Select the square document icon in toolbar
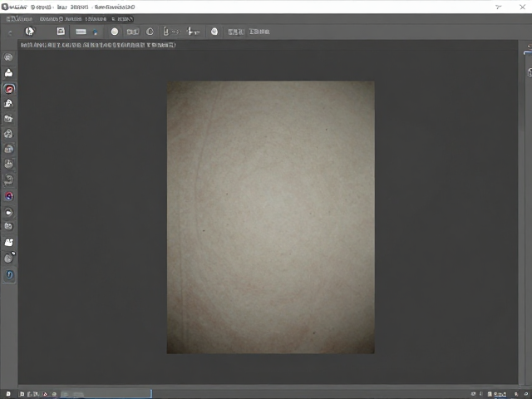This screenshot has width=532, height=399. 61,32
